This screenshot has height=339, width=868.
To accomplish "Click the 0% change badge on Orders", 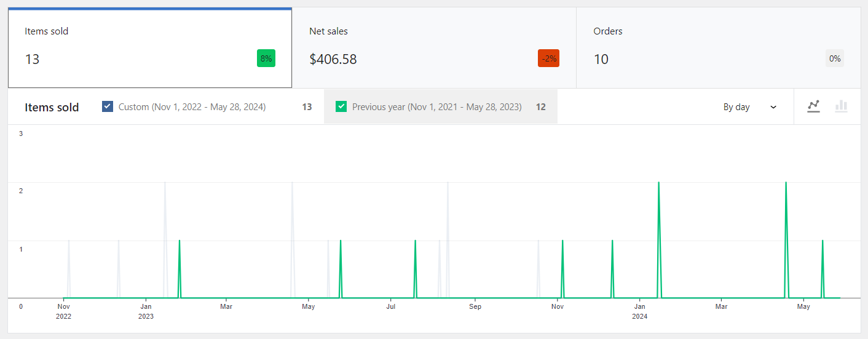I will (x=835, y=58).
